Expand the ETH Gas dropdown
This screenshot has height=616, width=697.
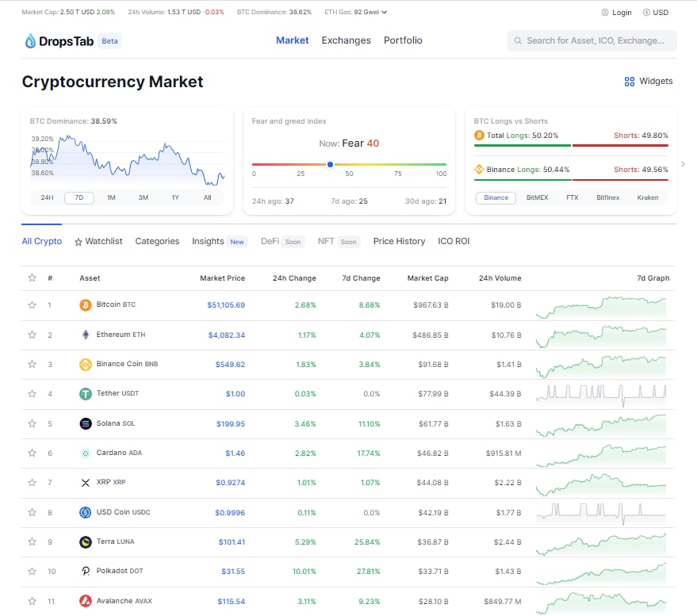click(384, 13)
